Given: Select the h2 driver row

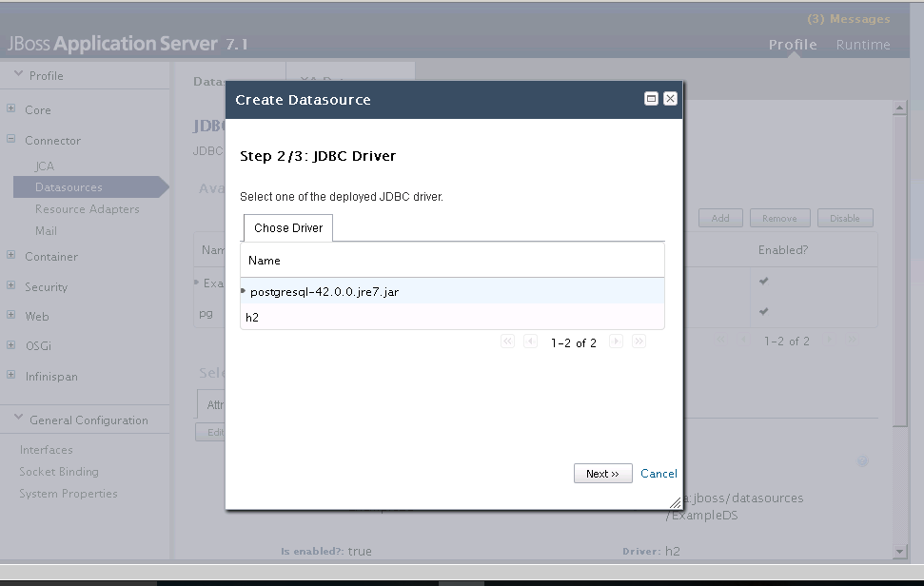Looking at the screenshot, I should pos(252,318).
